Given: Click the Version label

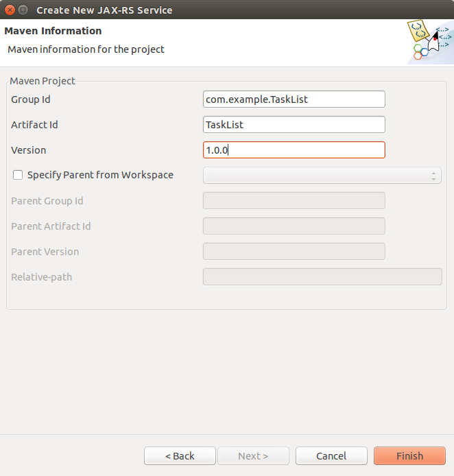Looking at the screenshot, I should tap(29, 150).
